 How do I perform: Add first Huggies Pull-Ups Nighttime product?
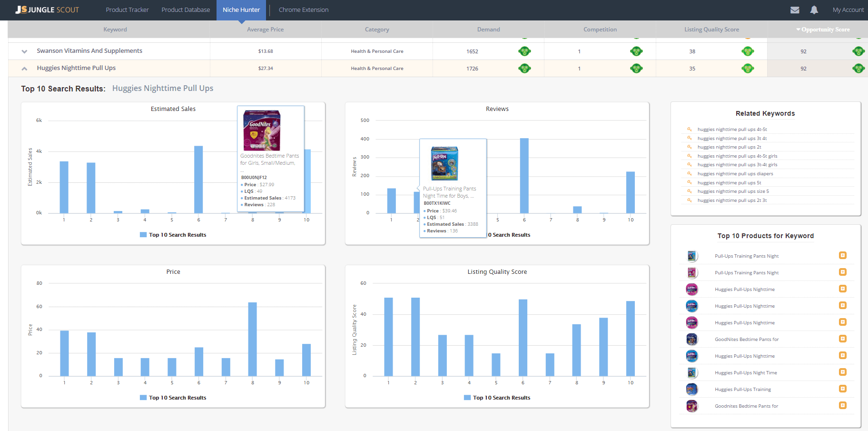point(842,289)
